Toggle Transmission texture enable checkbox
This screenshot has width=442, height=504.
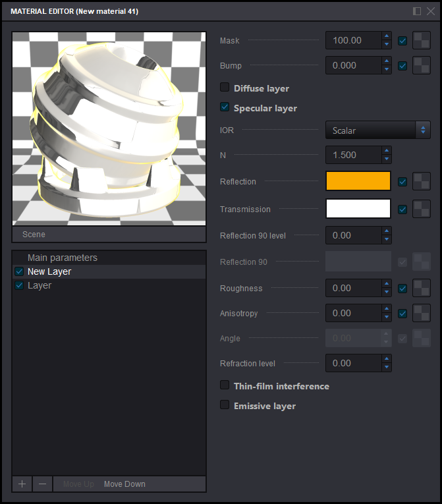point(402,210)
